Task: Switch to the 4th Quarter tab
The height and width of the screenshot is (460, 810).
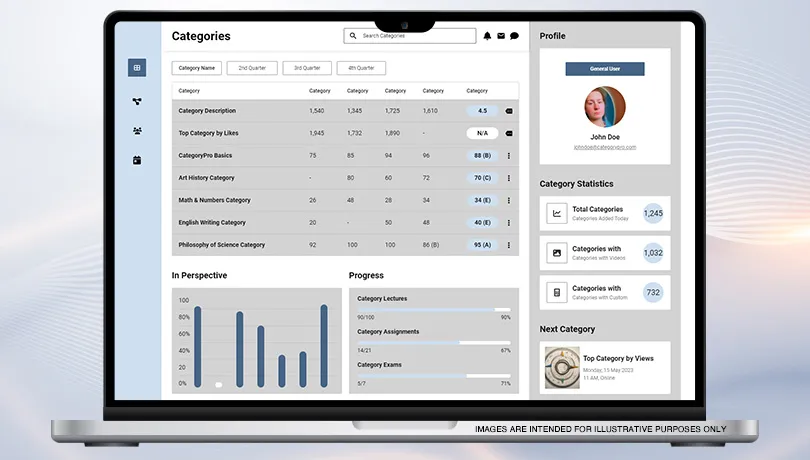Action: (361, 68)
